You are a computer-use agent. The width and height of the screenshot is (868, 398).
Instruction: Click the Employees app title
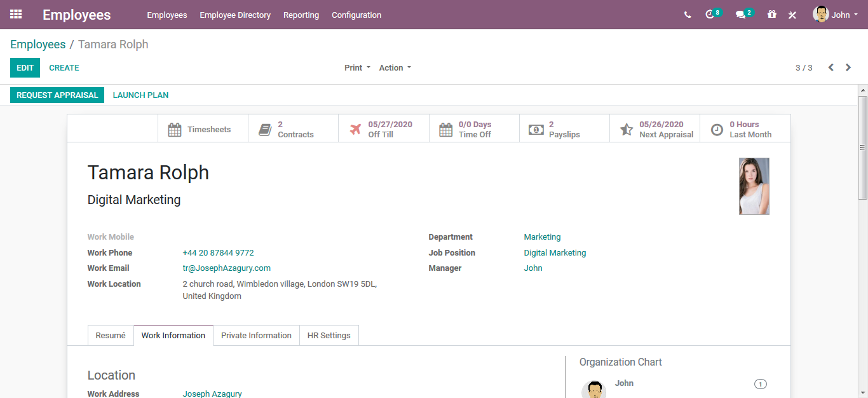(76, 15)
